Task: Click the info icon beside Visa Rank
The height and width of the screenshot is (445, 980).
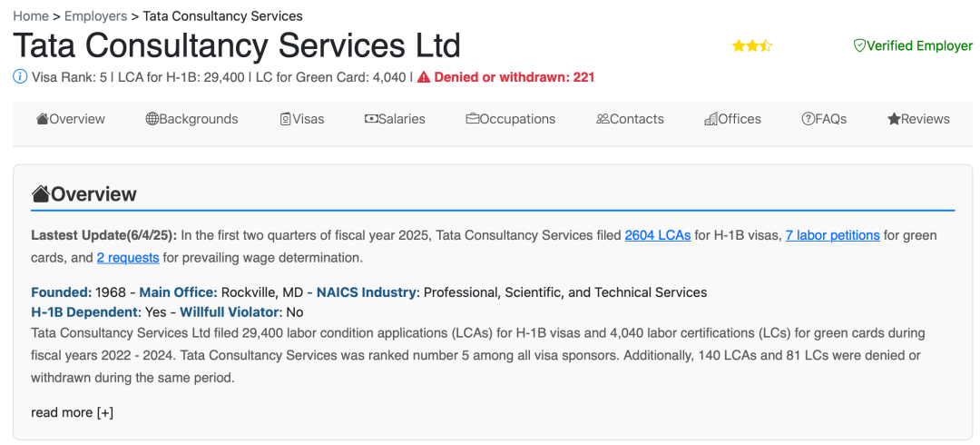Action: pyautogui.click(x=20, y=77)
